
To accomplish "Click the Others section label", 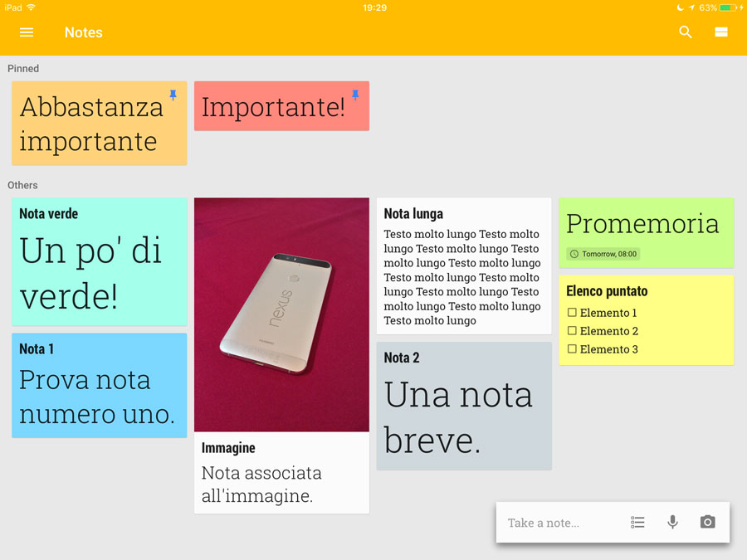I will [x=22, y=185].
